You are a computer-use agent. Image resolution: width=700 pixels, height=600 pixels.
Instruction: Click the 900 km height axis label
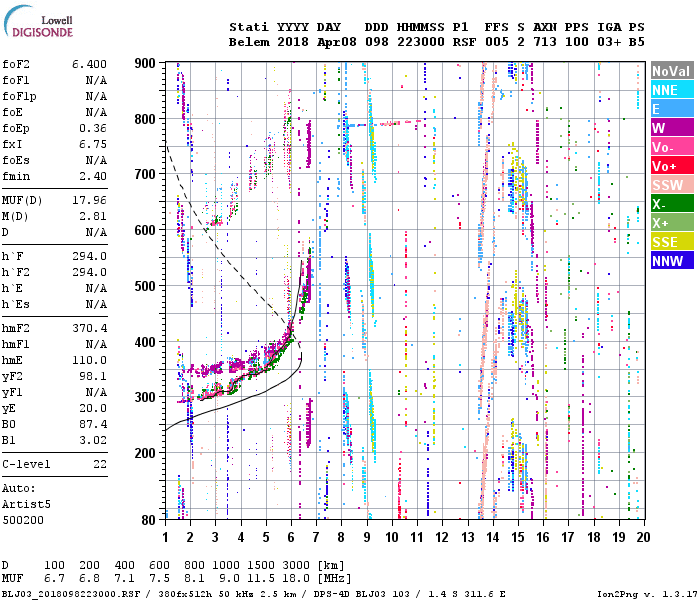point(145,63)
